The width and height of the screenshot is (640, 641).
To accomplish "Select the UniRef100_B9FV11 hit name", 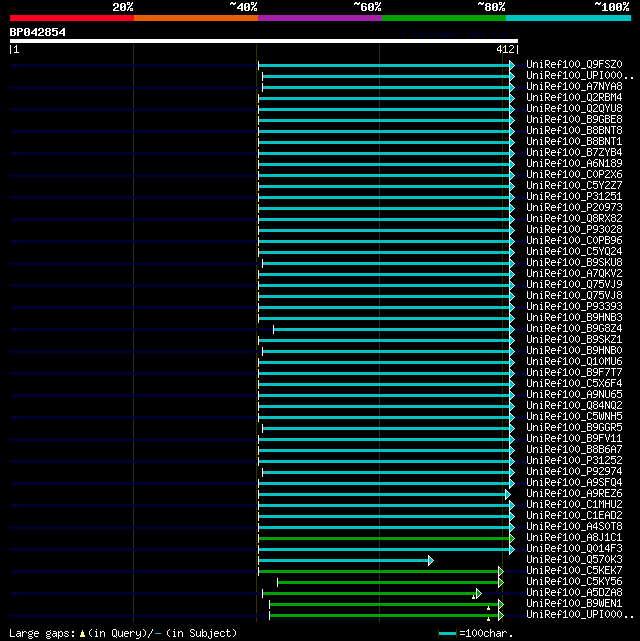I will coord(574,439).
